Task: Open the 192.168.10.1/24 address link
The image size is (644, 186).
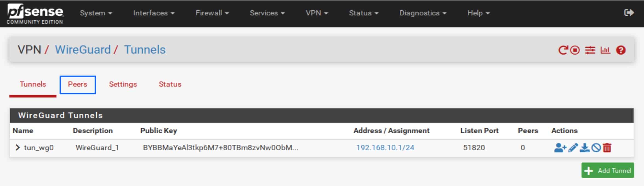Action: click(385, 148)
